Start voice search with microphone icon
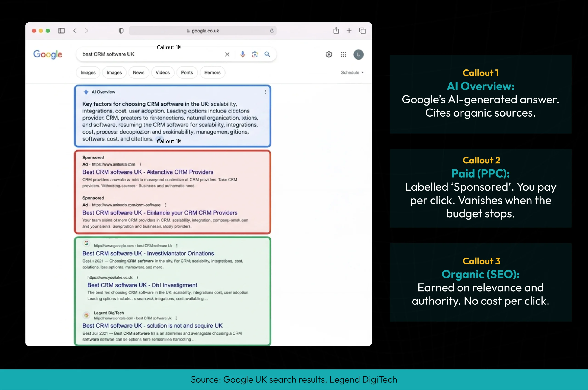588x390 pixels. pos(243,54)
